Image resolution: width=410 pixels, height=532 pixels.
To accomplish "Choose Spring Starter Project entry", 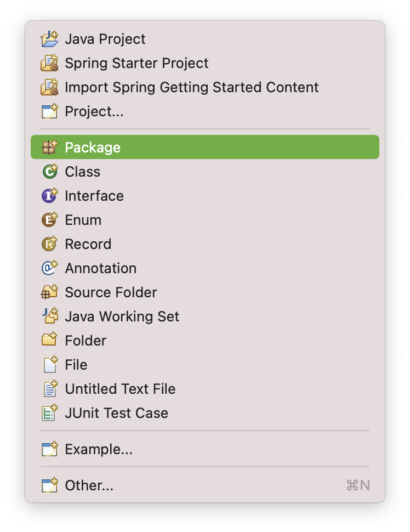I will tap(136, 63).
